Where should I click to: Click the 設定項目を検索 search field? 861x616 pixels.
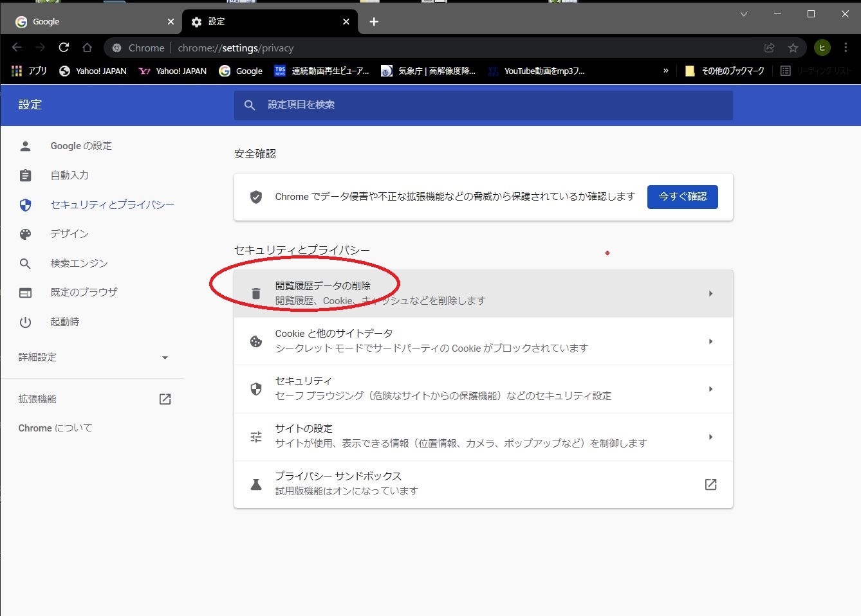(483, 105)
